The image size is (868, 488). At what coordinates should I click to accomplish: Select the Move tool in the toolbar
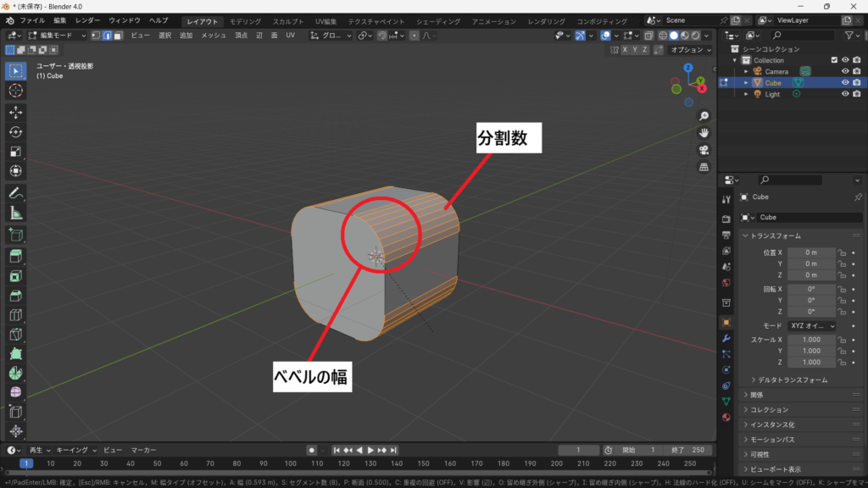[15, 112]
